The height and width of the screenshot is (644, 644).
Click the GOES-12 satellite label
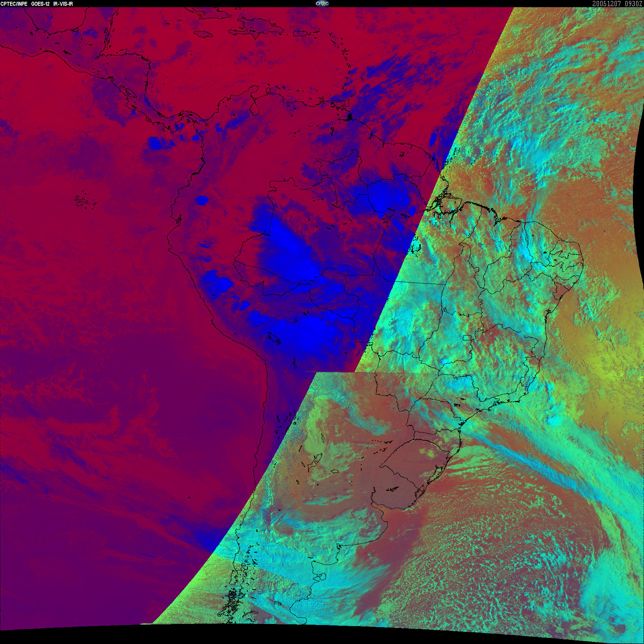pyautogui.click(x=40, y=4)
